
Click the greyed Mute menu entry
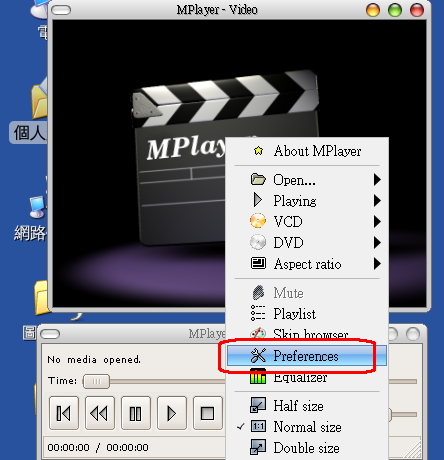click(x=307, y=293)
